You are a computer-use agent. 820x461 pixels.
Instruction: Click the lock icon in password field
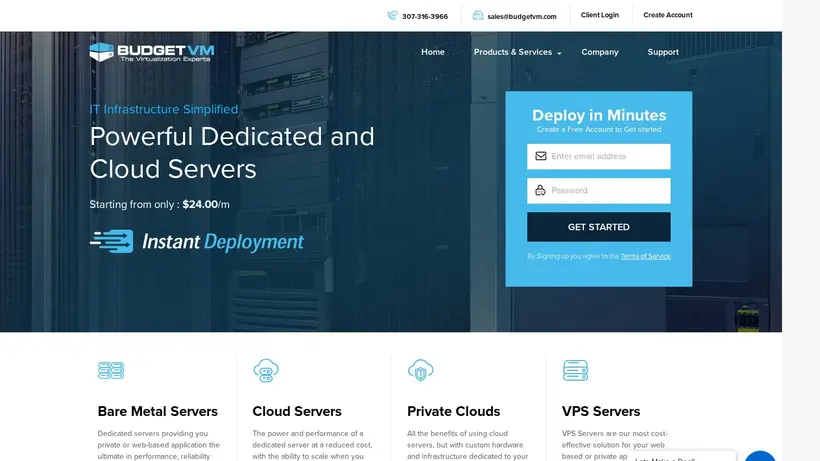point(540,190)
